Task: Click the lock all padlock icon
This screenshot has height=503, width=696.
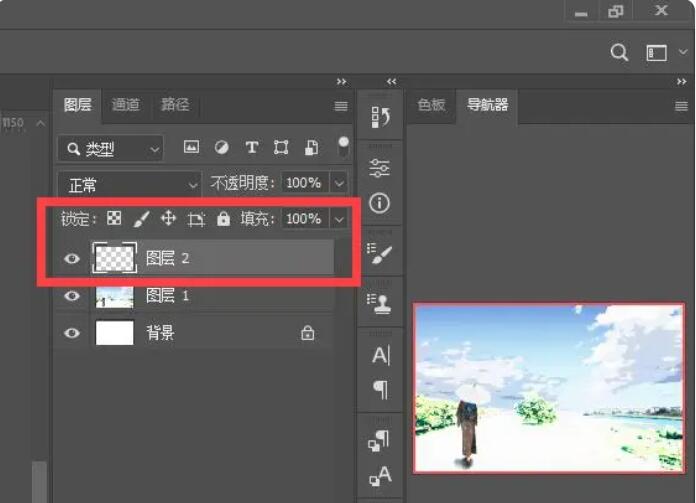Action: (x=223, y=219)
